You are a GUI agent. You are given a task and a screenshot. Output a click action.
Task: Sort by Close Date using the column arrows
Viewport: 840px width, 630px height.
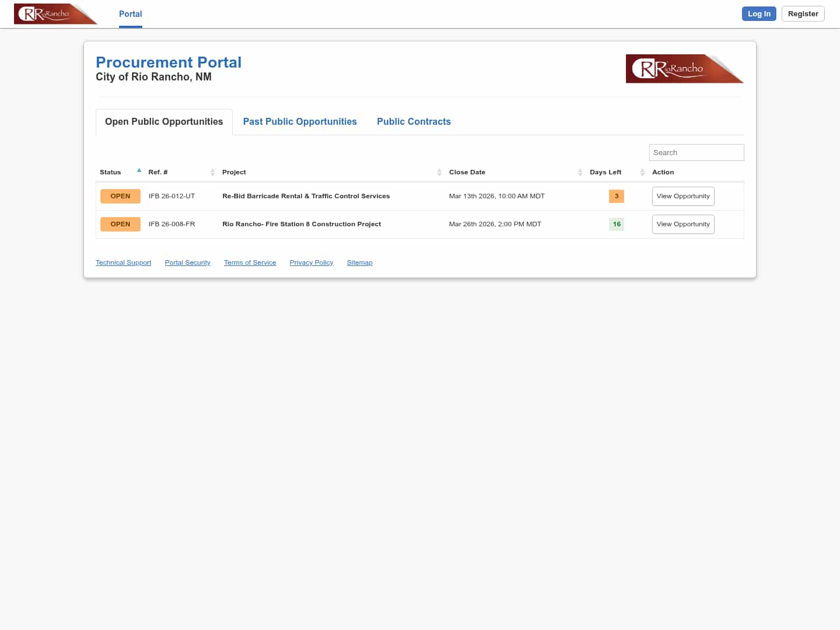[580, 172]
